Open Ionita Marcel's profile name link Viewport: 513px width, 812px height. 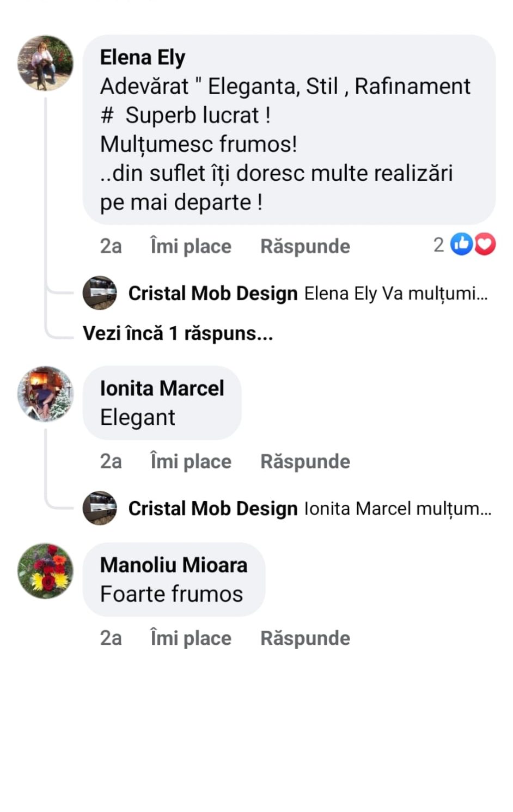(x=162, y=388)
